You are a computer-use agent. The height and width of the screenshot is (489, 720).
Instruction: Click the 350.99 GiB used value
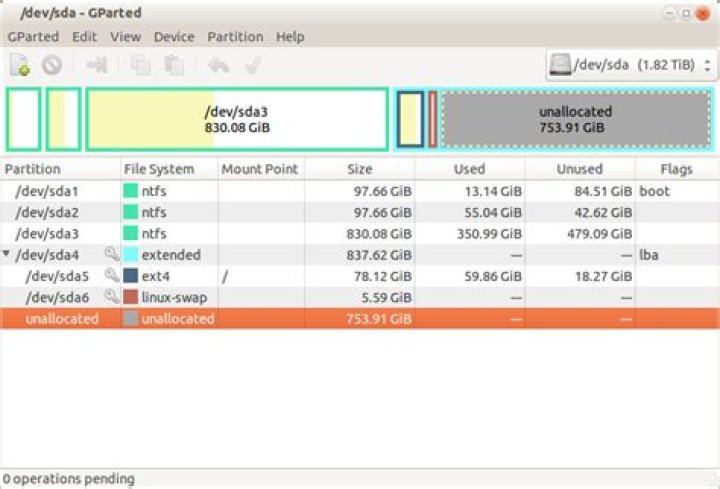[489, 233]
